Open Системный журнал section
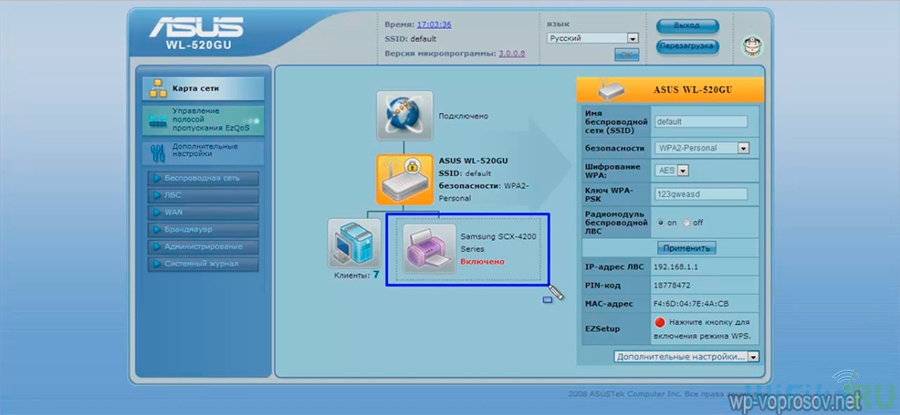 (203, 264)
